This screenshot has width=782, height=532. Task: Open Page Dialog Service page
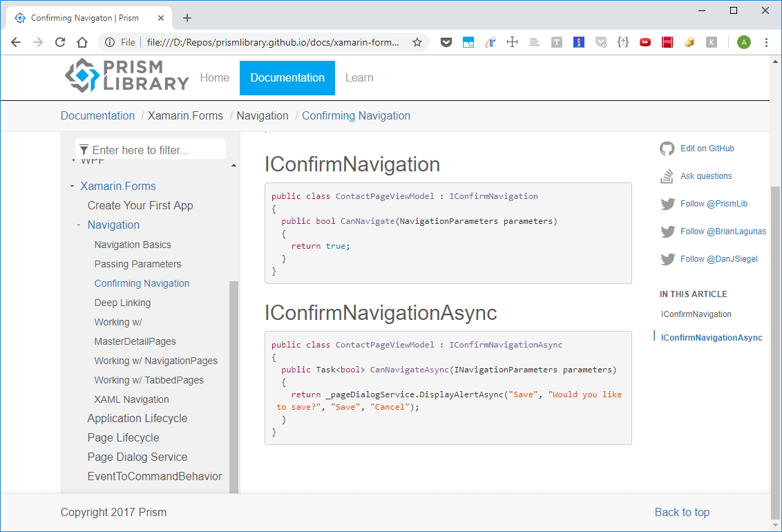tap(137, 457)
